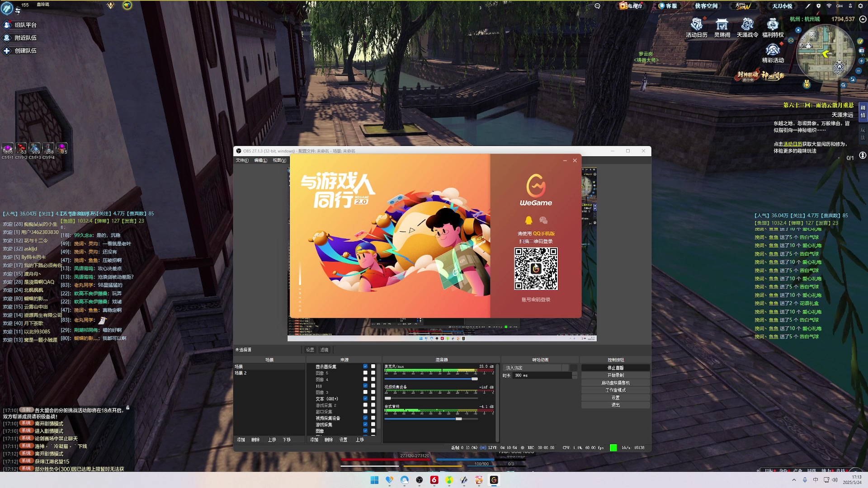Click 创建队伍 create team entry
The image size is (868, 488).
[x=20, y=51]
